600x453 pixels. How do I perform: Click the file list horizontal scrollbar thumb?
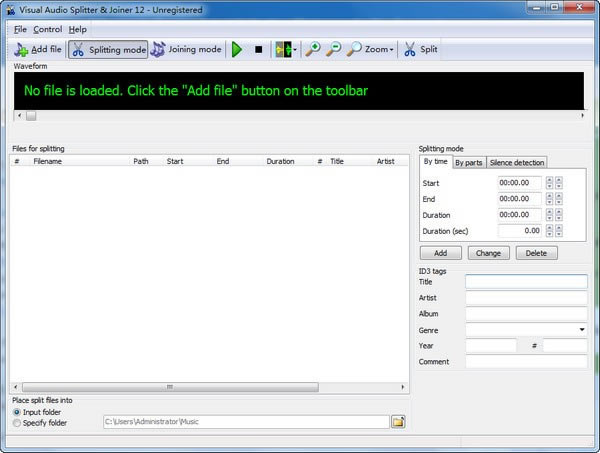[x=170, y=387]
